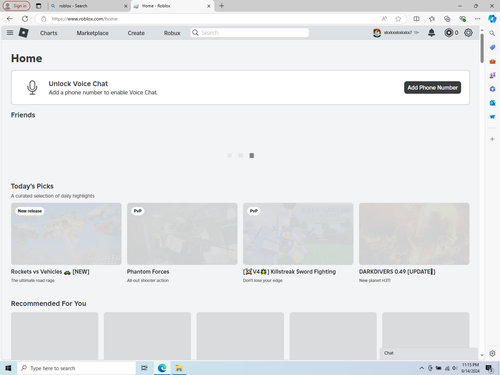Open the Edge Settings and more menu

pos(478,19)
